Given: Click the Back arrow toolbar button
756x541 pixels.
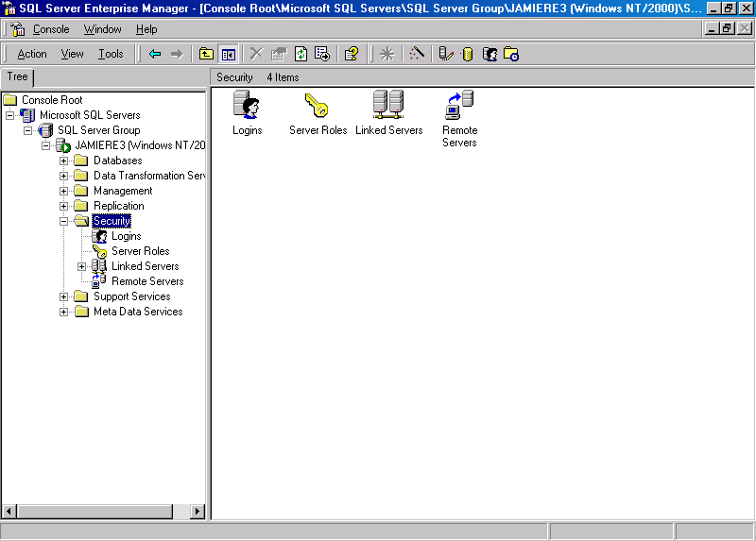Looking at the screenshot, I should tap(155, 54).
